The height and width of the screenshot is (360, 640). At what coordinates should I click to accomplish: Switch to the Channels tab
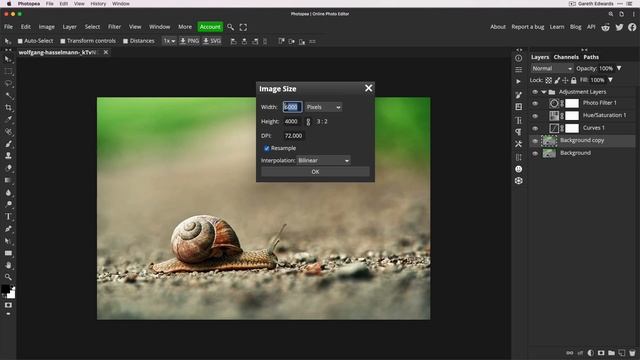pyautogui.click(x=566, y=57)
